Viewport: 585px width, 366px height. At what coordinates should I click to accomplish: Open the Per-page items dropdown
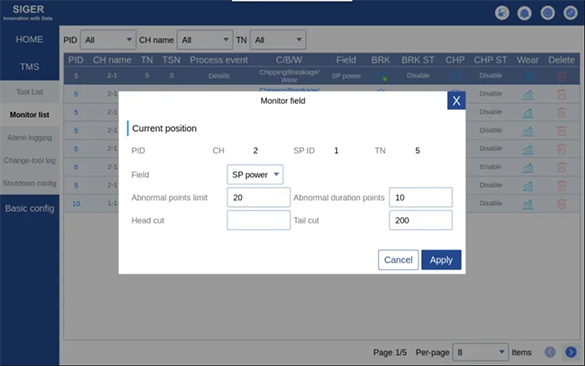click(480, 352)
